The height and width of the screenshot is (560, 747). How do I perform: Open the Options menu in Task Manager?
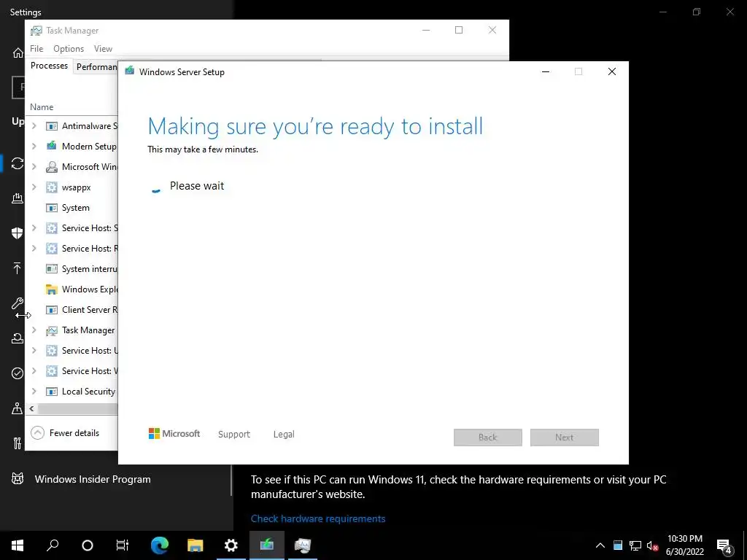point(69,49)
